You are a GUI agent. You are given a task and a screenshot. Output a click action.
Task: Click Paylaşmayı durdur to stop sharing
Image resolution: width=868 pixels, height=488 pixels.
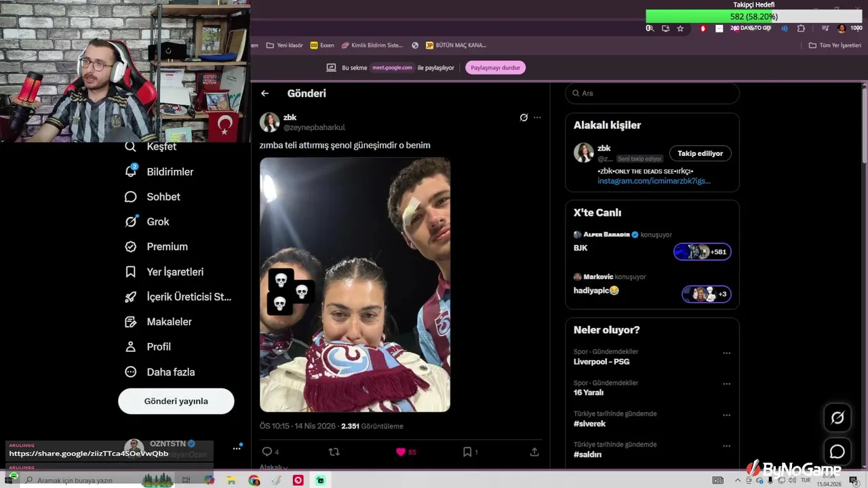pos(495,68)
